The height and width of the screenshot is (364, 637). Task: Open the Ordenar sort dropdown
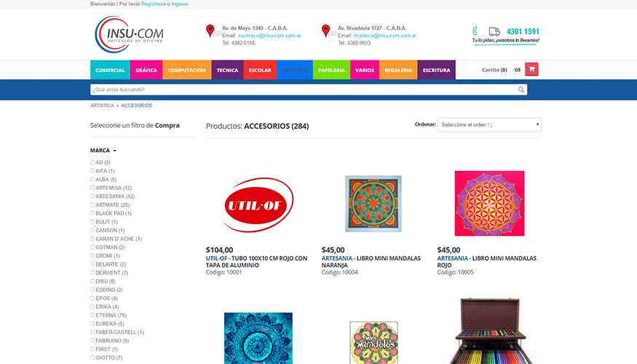coord(489,124)
